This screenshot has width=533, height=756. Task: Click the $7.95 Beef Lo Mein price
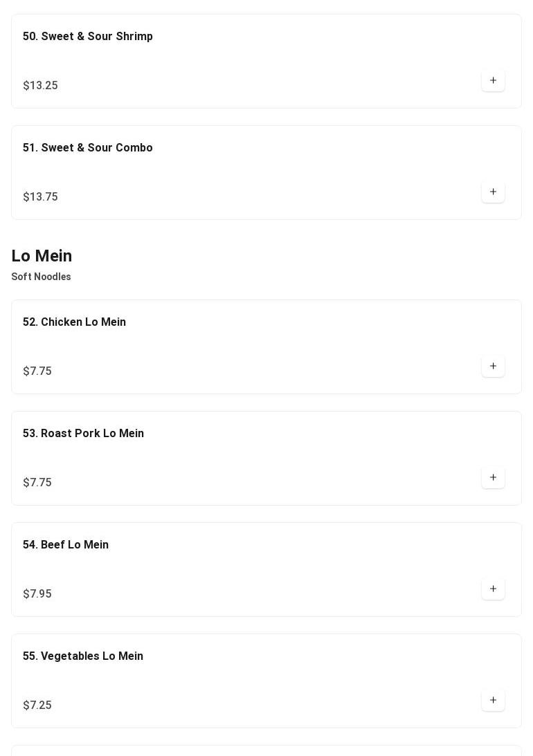[37, 594]
